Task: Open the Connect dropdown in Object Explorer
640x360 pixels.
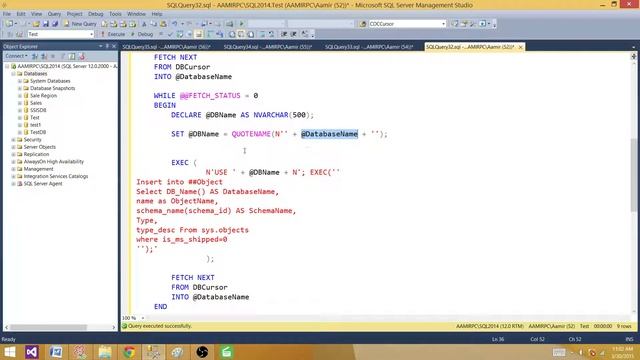Action: pos(16,56)
